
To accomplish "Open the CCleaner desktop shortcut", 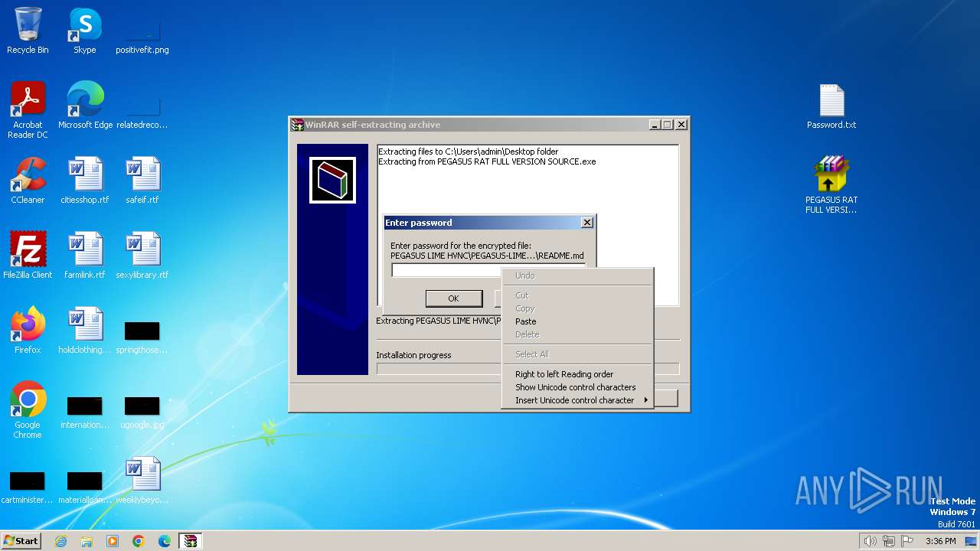I will (x=28, y=180).
